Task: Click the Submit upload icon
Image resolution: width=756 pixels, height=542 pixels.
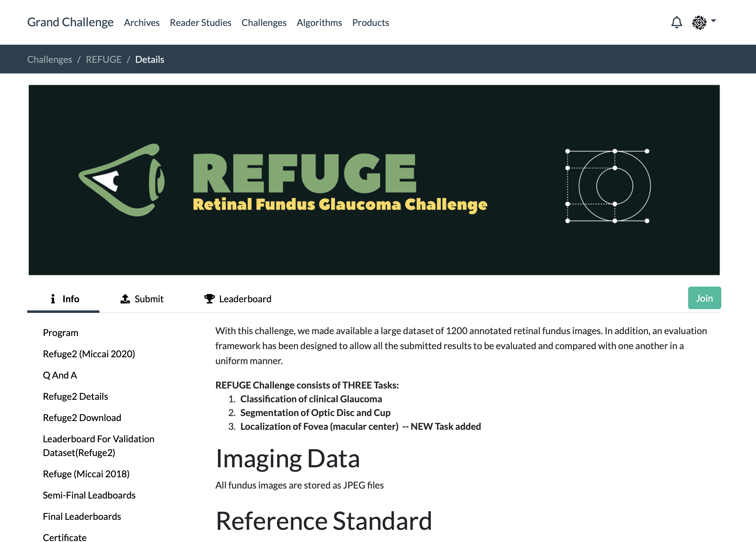Action: 125,299
